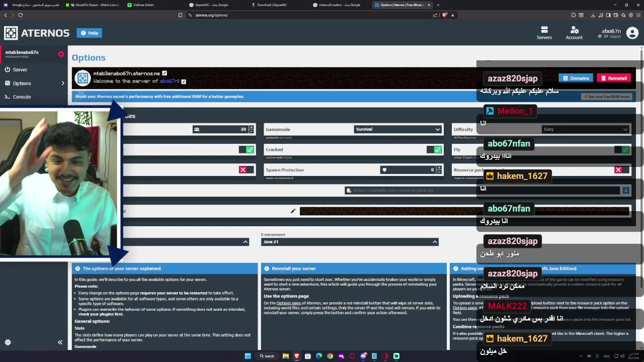644x362 pixels.
Task: Close the Aternos Options tab
Action: [x=429, y=5]
